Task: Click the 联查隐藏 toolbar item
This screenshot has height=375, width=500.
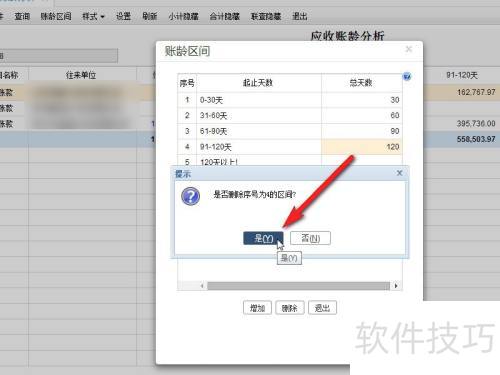Action: [266, 16]
